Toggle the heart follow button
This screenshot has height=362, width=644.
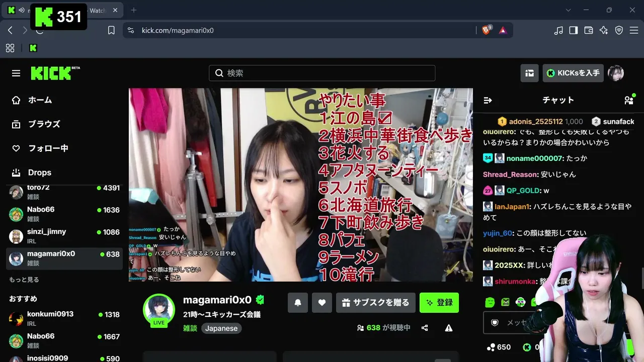[x=322, y=303]
